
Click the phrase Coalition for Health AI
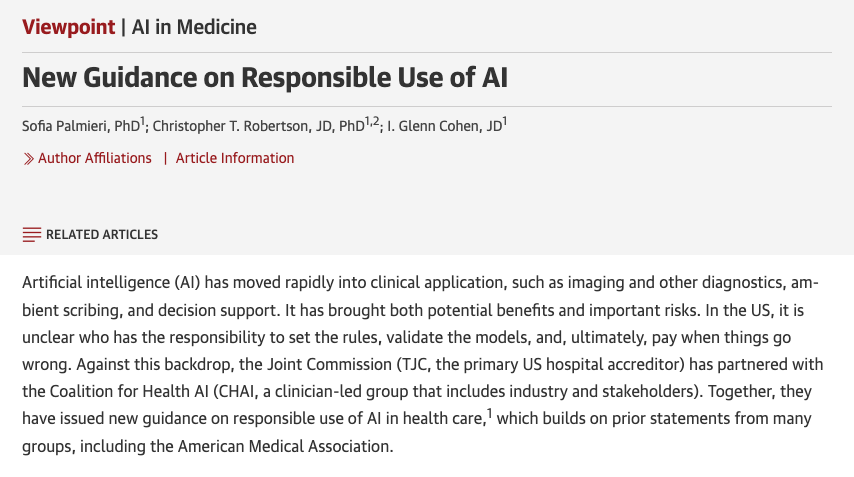(x=129, y=392)
